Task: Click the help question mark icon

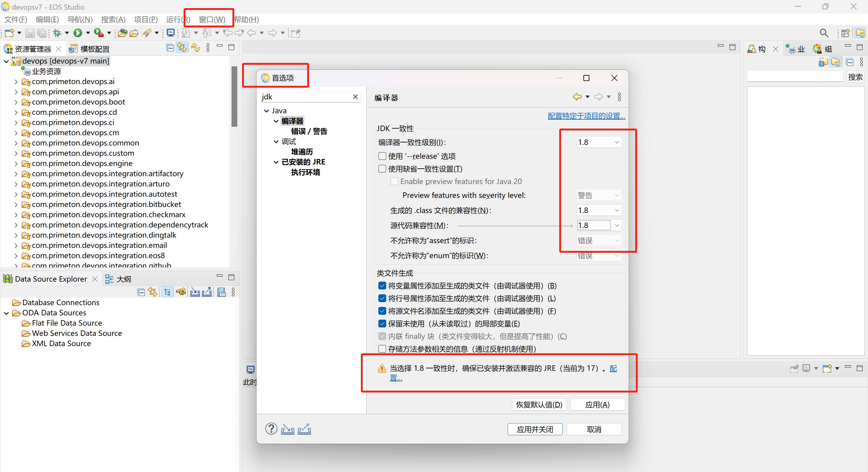Action: coord(271,429)
